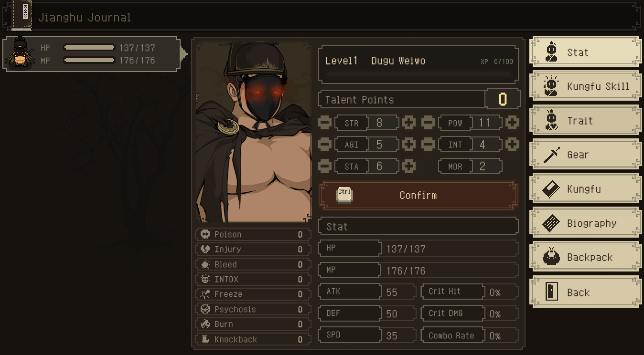Open the Trait tab

pyautogui.click(x=586, y=121)
